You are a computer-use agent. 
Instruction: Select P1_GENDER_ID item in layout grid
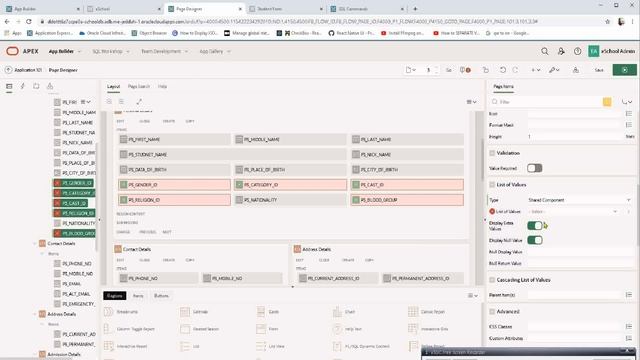(174, 185)
